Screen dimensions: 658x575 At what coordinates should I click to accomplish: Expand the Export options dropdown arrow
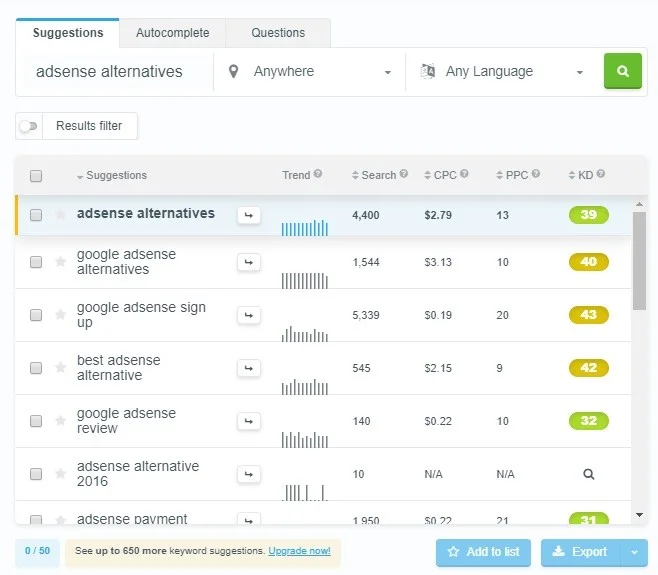[634, 552]
